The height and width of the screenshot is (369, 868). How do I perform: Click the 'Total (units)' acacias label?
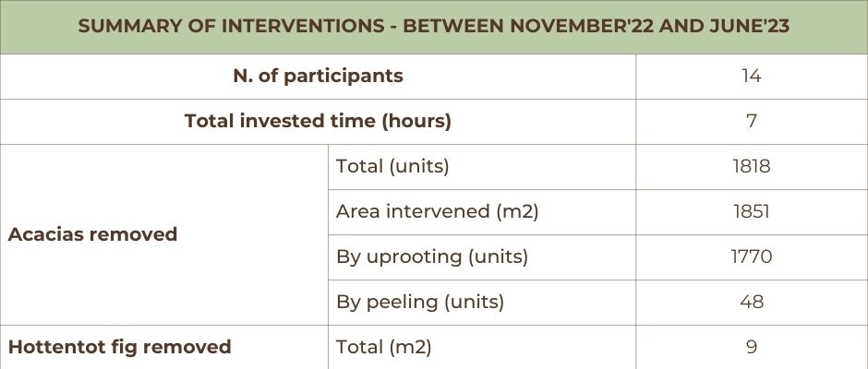coord(392,166)
